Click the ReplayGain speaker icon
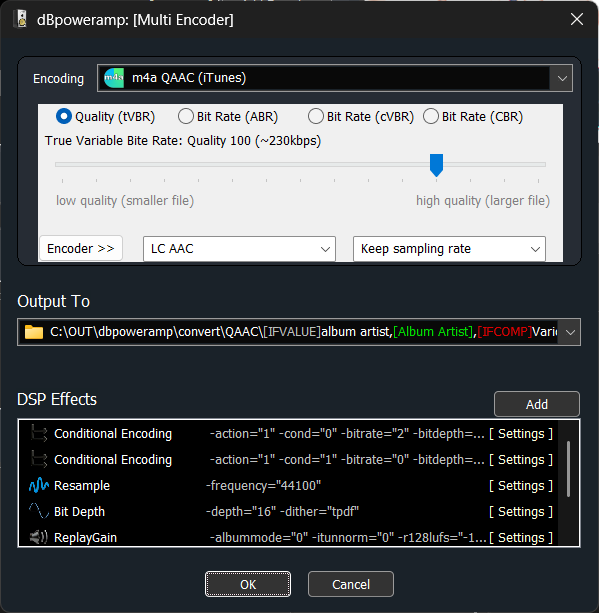Viewport: 599px width, 613px height. [39, 538]
